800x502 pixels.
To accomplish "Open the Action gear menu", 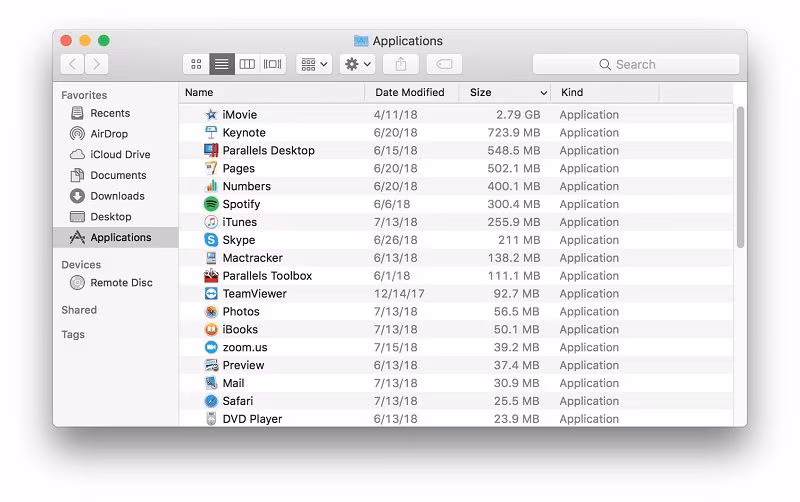I will point(358,64).
